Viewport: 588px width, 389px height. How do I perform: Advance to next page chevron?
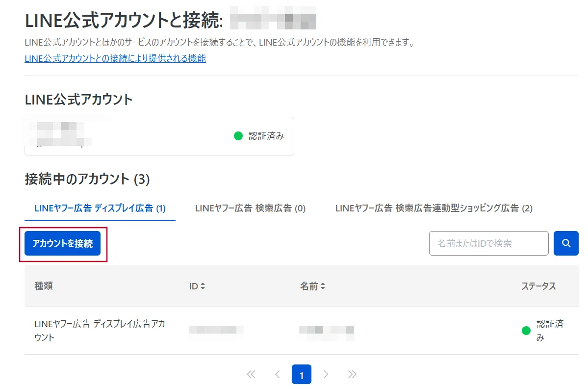[326, 374]
